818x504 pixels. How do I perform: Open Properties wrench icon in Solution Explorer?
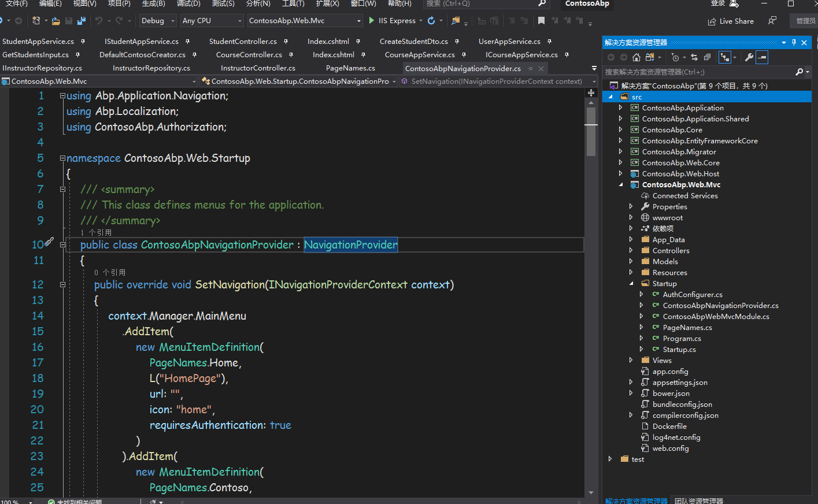pyautogui.click(x=749, y=57)
